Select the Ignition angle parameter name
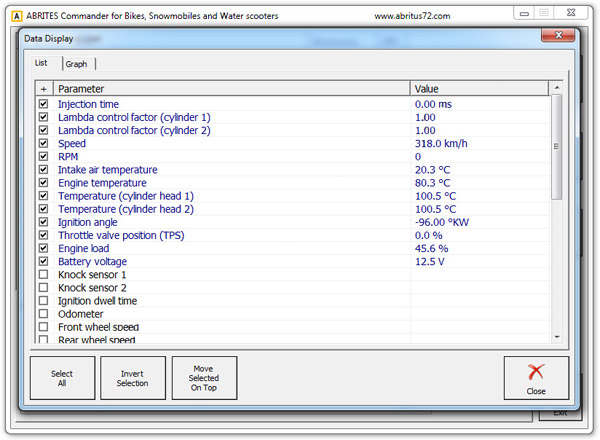Screen dimensions: 600x440 tap(88, 222)
